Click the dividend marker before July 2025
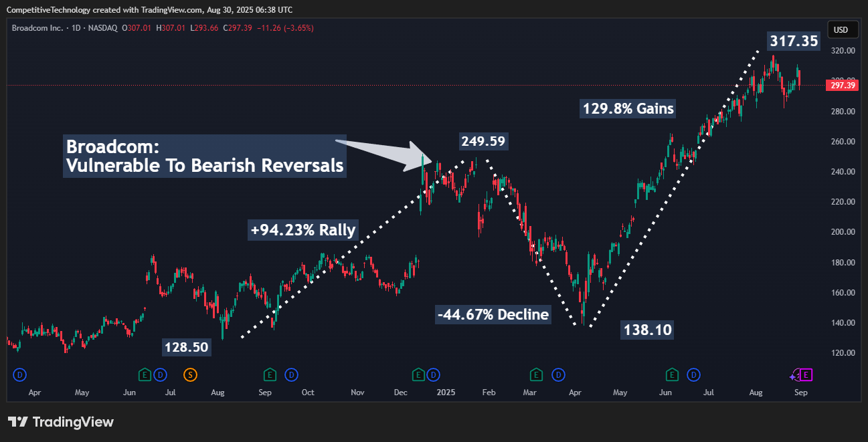868x442 pixels. pos(694,374)
